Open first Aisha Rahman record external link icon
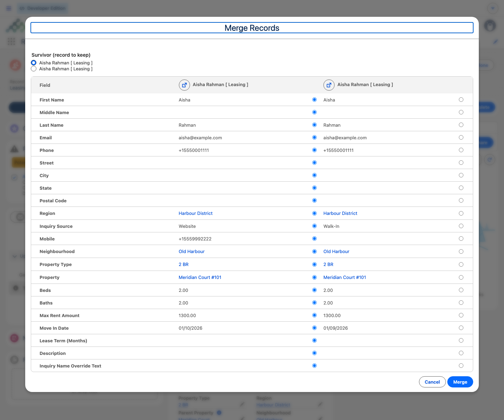504x420 pixels. click(184, 85)
